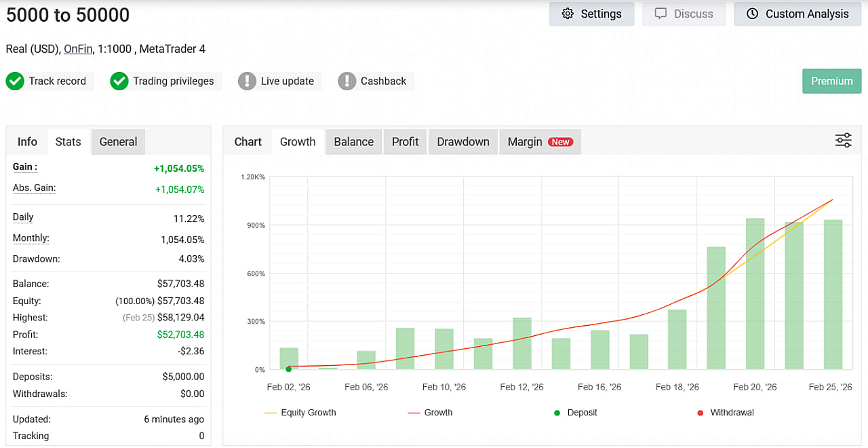Click the Trading privileges checkmark icon
Image resolution: width=868 pixels, height=448 pixels.
(x=119, y=81)
